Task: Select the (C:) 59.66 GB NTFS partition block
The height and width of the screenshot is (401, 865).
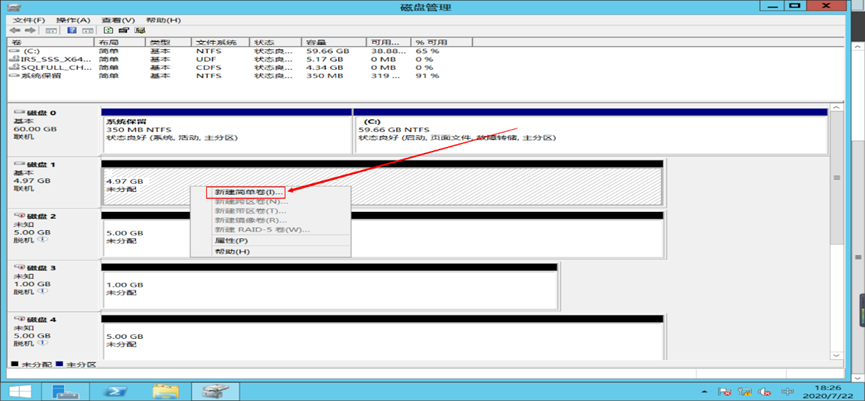Action: [x=590, y=131]
